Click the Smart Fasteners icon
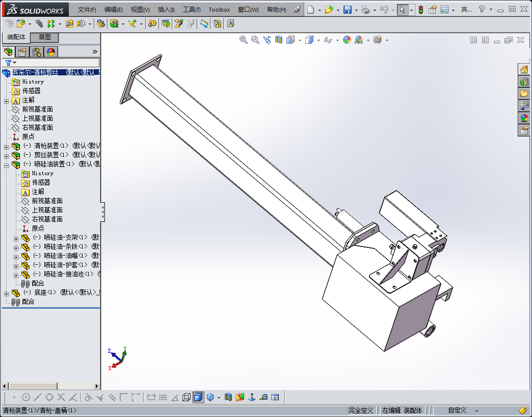The width and height of the screenshot is (532, 417). [x=69, y=23]
